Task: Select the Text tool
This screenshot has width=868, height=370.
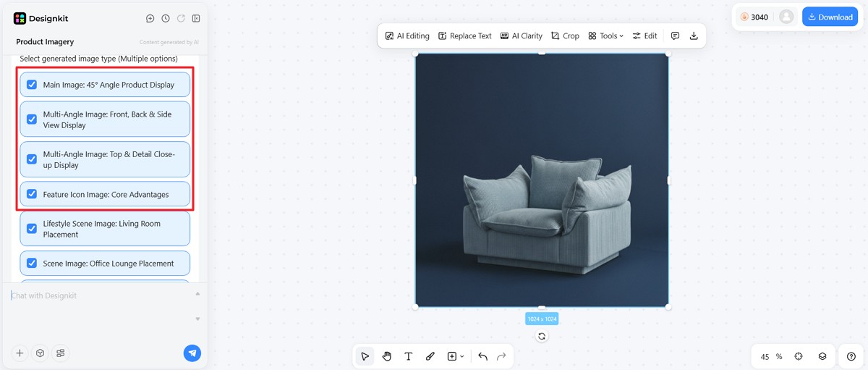Action: (x=409, y=356)
